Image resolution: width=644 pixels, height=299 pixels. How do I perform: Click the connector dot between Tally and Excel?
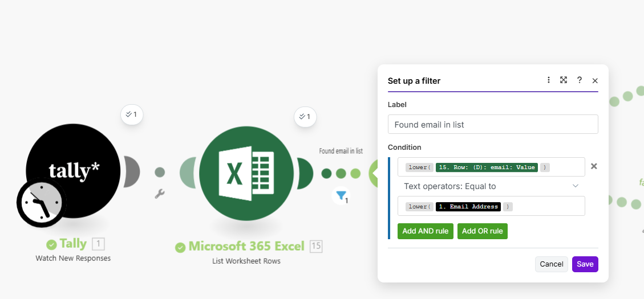160,172
